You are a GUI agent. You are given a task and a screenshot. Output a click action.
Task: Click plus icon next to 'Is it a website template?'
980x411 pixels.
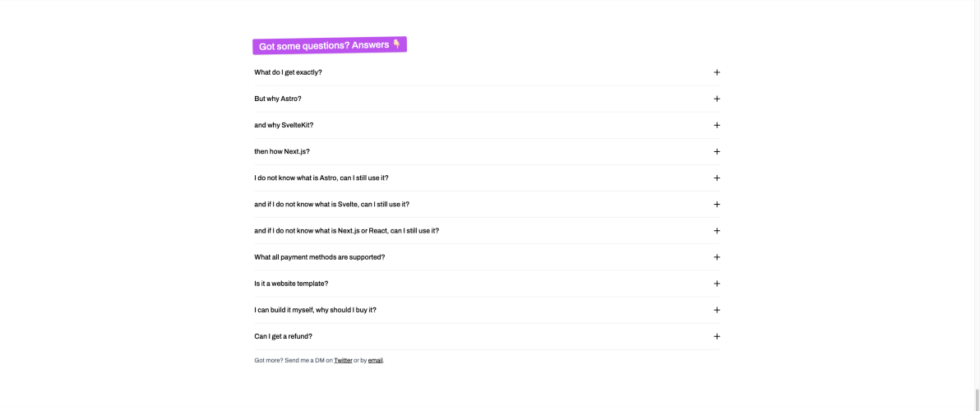(717, 284)
